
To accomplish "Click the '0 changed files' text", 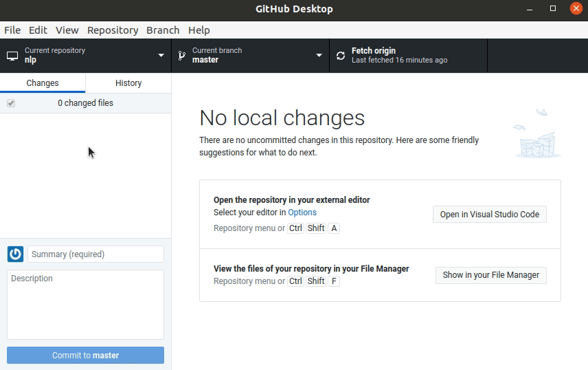I will [x=85, y=103].
